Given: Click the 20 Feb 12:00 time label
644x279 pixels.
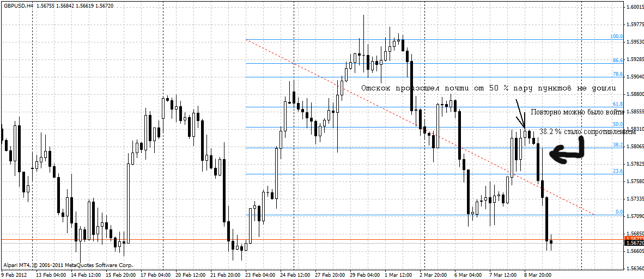Looking at the screenshot, I should pos(191,275).
